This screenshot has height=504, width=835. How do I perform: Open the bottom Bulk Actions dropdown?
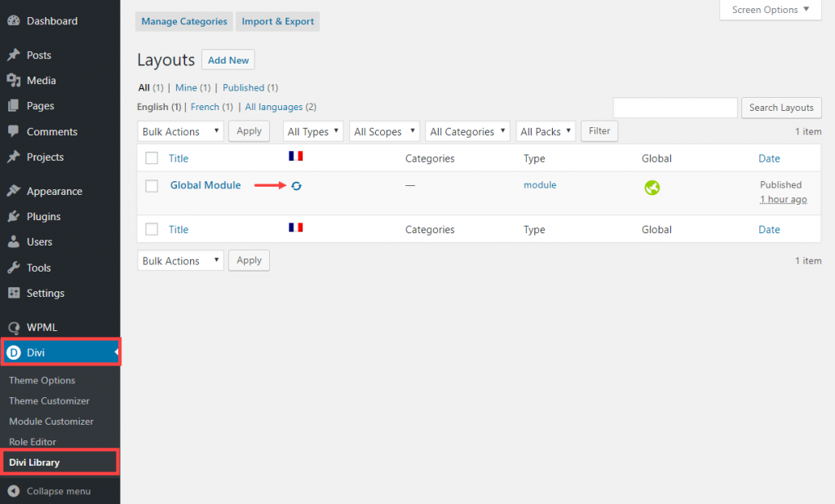pyautogui.click(x=180, y=260)
